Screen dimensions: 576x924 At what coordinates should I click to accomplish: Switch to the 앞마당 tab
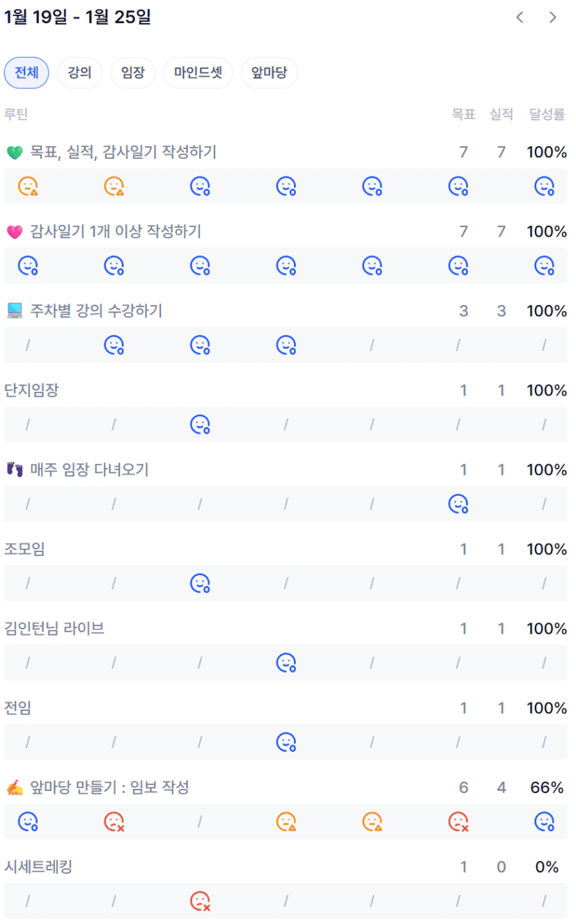pyautogui.click(x=269, y=73)
